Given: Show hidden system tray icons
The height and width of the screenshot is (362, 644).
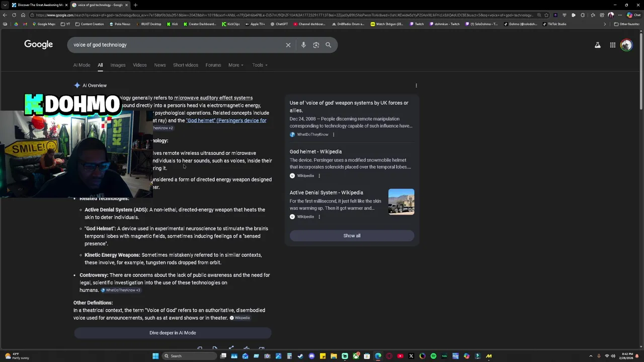Looking at the screenshot, I should coord(591,356).
